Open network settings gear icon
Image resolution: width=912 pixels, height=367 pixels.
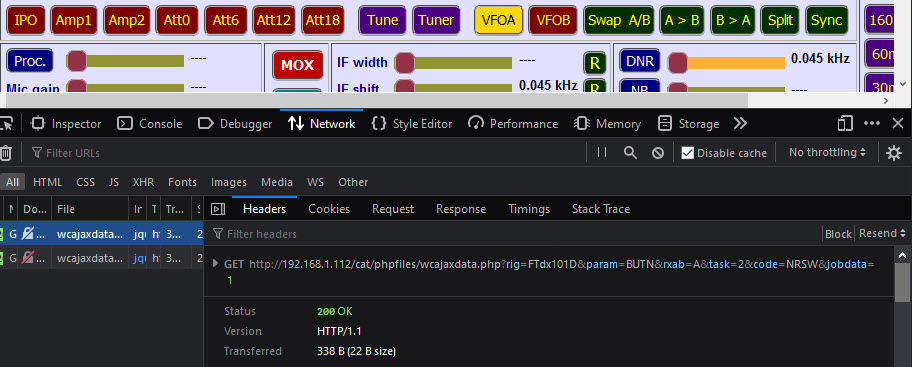click(893, 153)
